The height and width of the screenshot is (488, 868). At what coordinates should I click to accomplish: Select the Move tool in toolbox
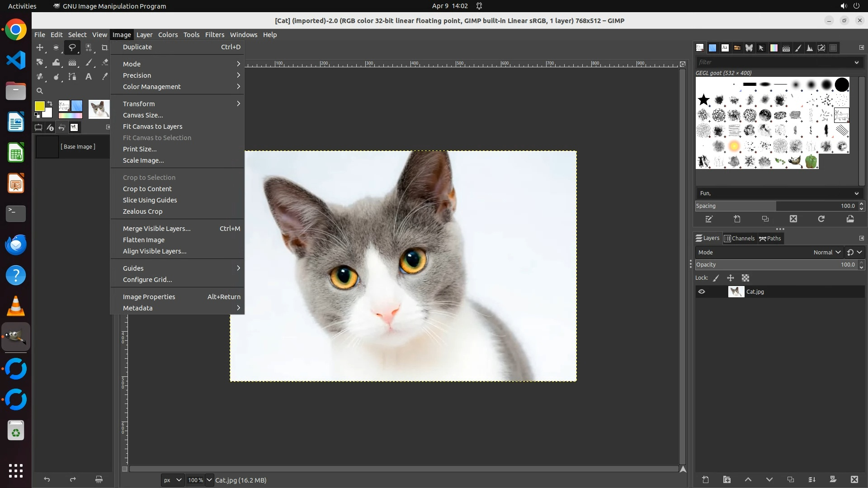(40, 47)
